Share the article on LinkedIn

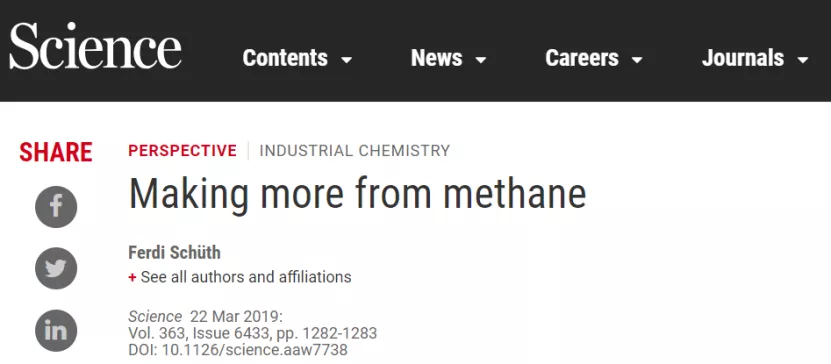tap(56, 331)
